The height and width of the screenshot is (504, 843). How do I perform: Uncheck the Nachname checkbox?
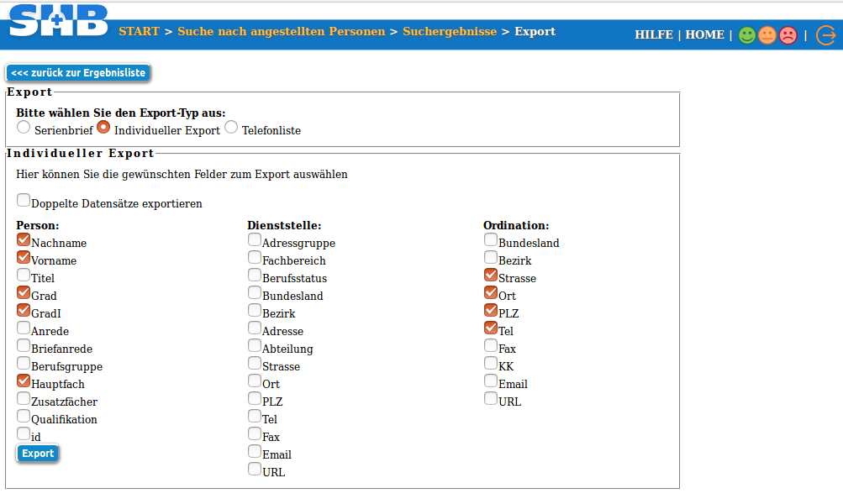24,239
